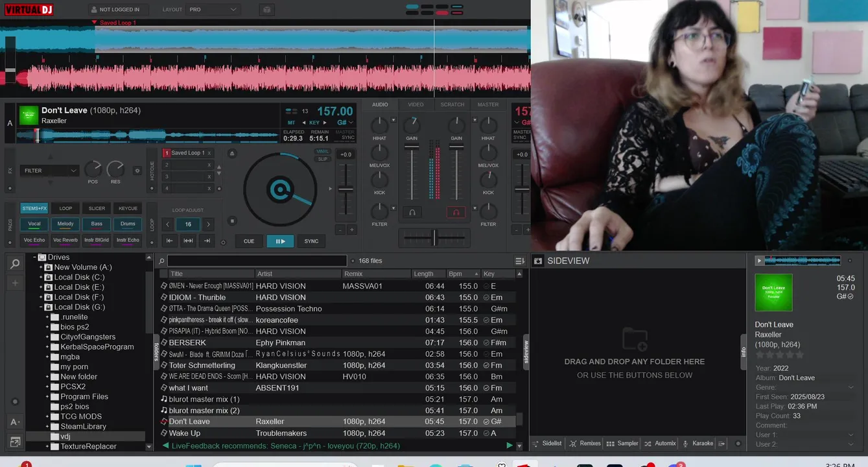Switch mixer to the SCRATCH tab
This screenshot has width=868, height=467.
[452, 104]
